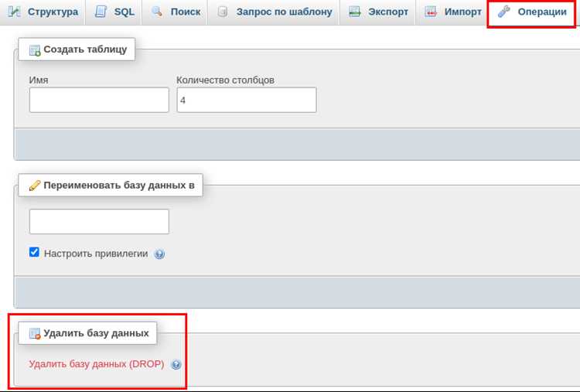The height and width of the screenshot is (392, 580).
Task: Click help icon next to Настроить привилегии
Action: pyautogui.click(x=159, y=254)
